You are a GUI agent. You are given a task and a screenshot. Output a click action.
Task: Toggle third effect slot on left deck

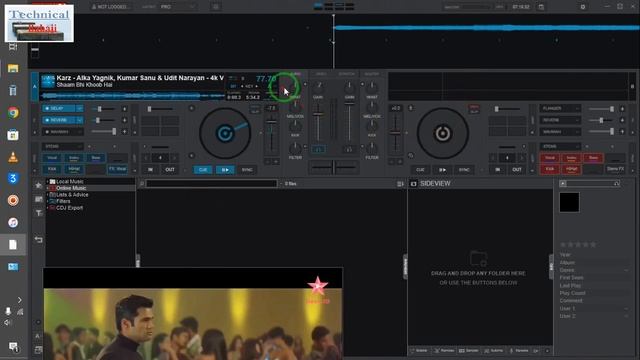(x=59, y=132)
